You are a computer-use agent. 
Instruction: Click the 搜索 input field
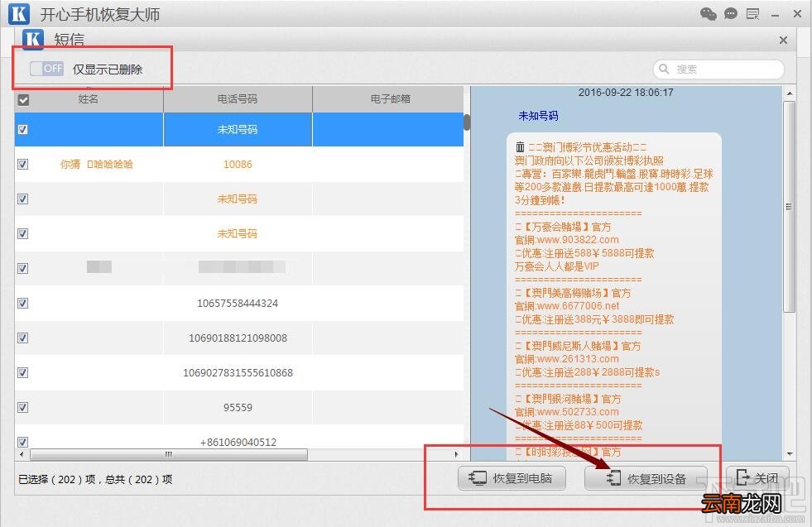pos(718,69)
